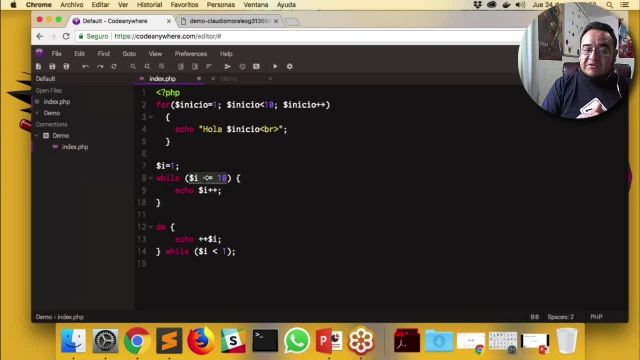Click the outdent lines toolbar icon

pos(181,66)
